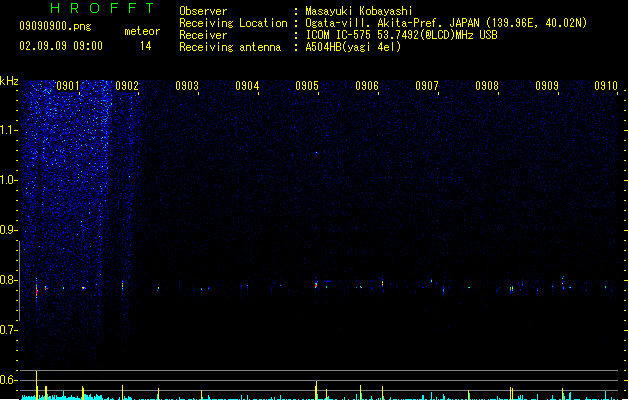This screenshot has height=400, width=629.
Task: Click the name Masayuki Kobayashi
Action: coord(359,11)
